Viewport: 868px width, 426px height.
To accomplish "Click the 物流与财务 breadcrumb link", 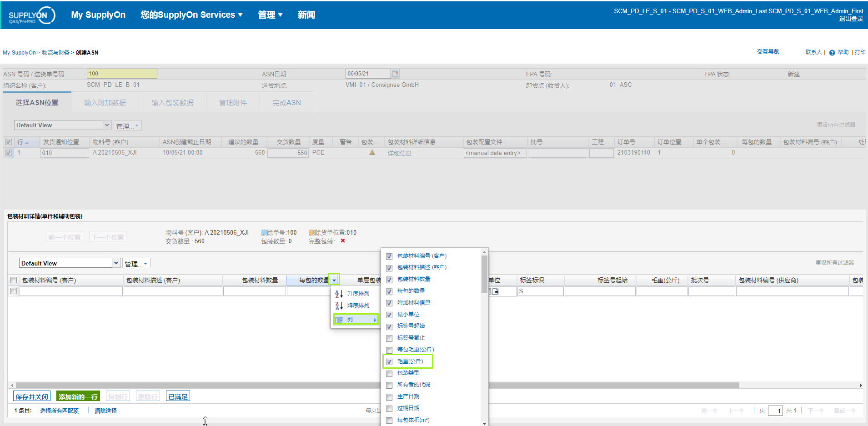I will point(55,53).
